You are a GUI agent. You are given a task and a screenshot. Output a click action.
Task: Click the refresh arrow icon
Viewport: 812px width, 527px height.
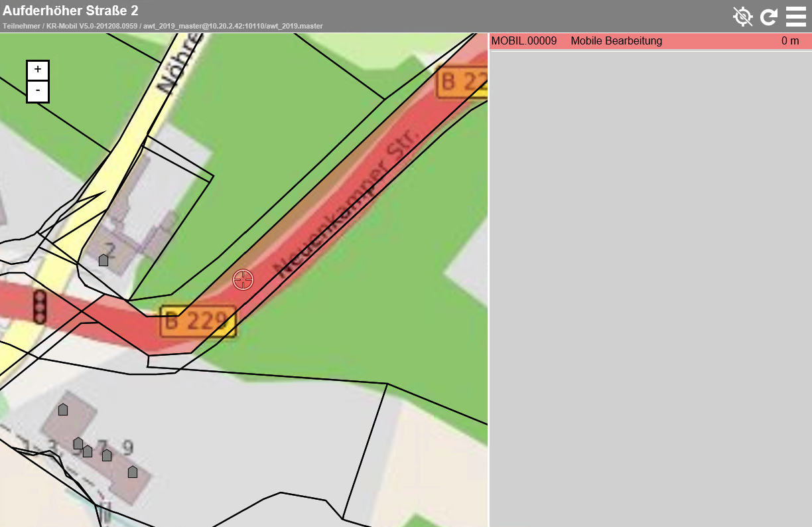click(769, 17)
